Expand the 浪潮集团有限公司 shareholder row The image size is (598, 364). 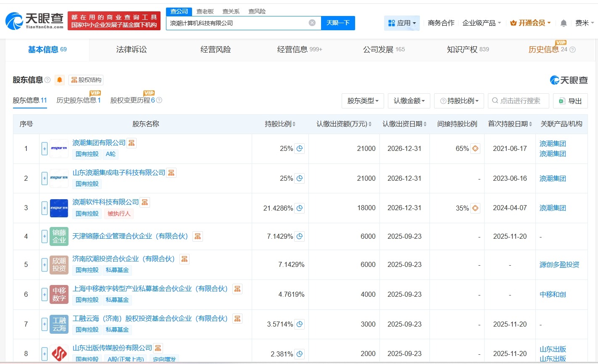pos(45,148)
